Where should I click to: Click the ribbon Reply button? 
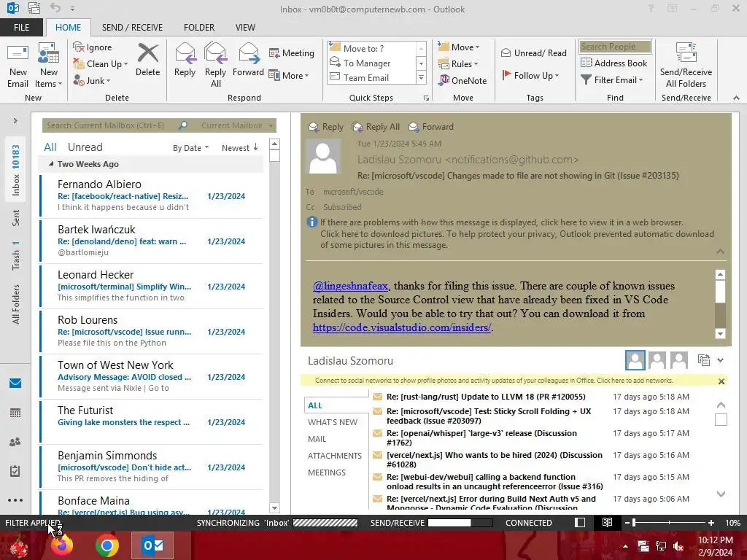[x=185, y=60]
